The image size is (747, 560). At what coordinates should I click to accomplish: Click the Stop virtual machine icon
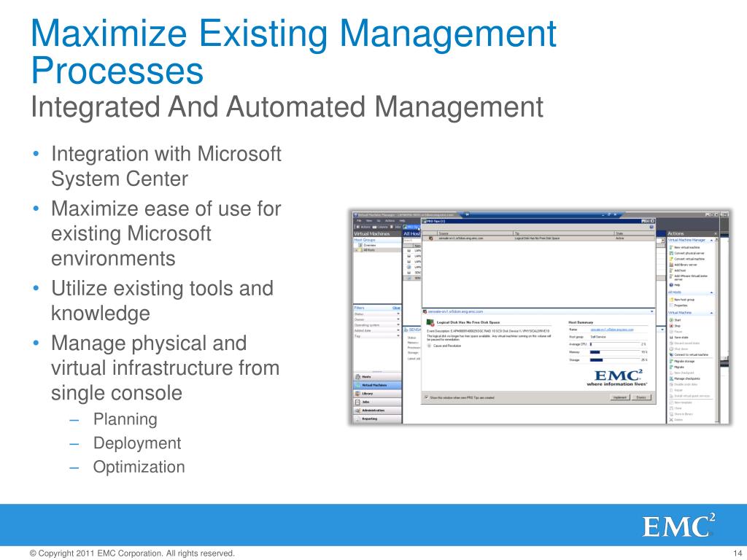[x=671, y=326]
